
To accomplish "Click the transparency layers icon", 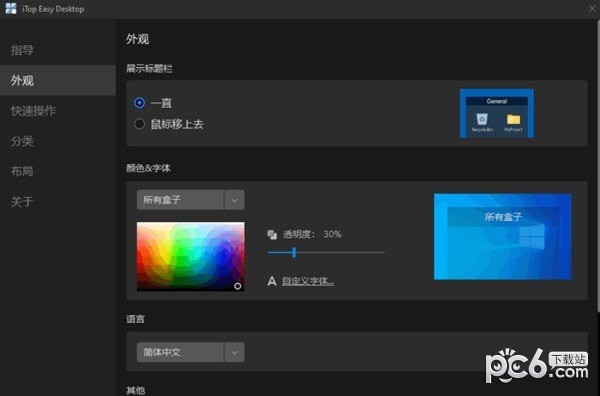I will pyautogui.click(x=272, y=235).
